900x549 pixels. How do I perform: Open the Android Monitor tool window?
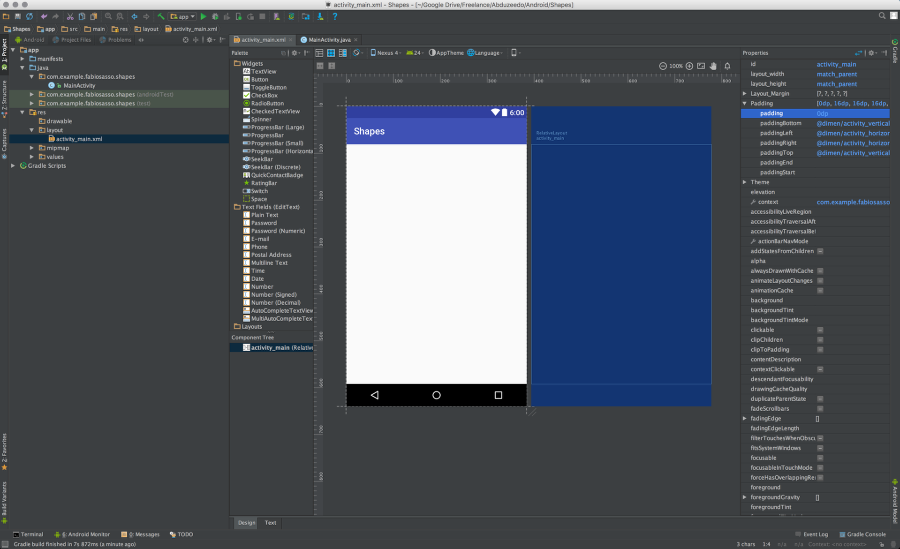pos(82,535)
